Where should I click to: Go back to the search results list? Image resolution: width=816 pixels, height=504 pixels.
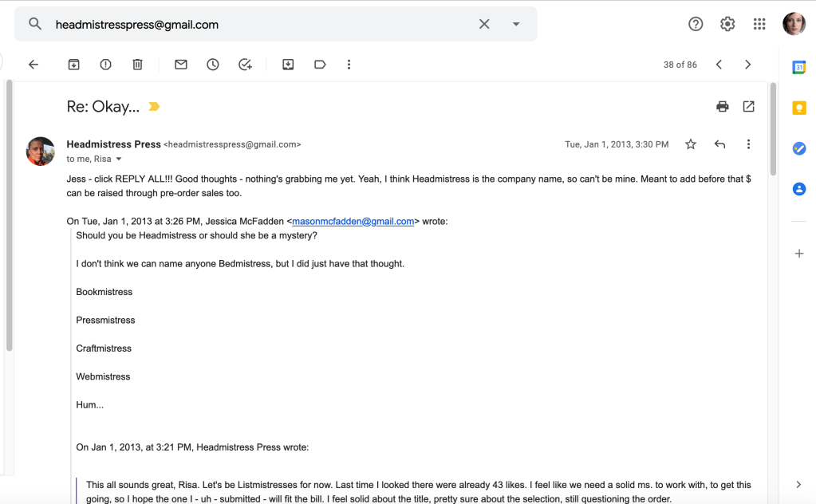point(34,65)
